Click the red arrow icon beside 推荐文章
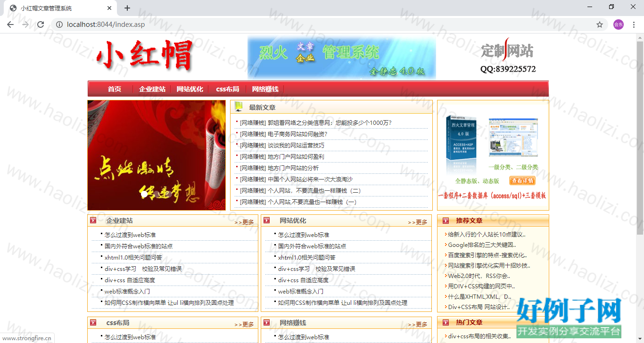The height and width of the screenshot is (343, 644). pyautogui.click(x=446, y=220)
